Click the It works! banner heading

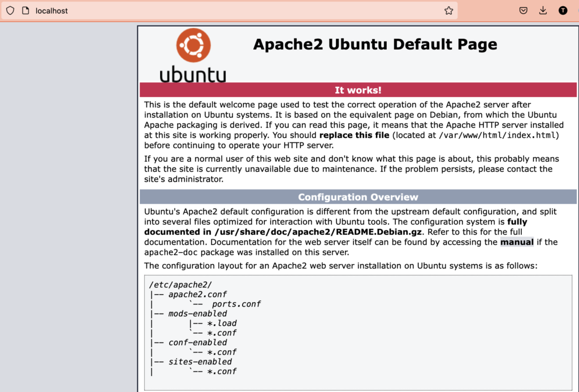coord(358,89)
